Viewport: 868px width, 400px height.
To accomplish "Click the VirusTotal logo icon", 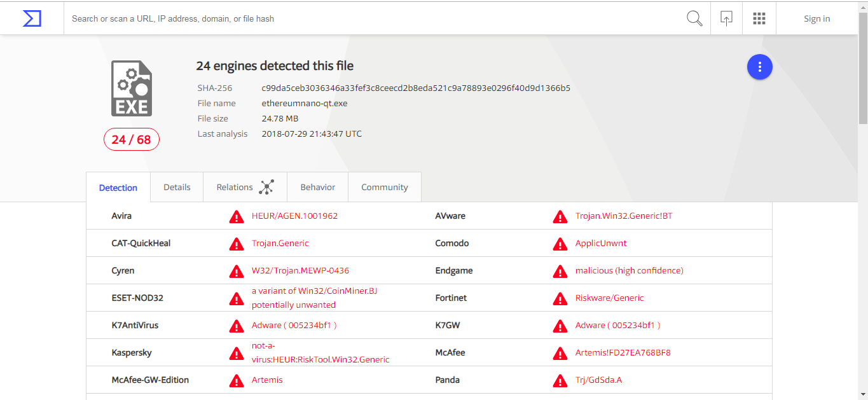I will pyautogui.click(x=32, y=18).
